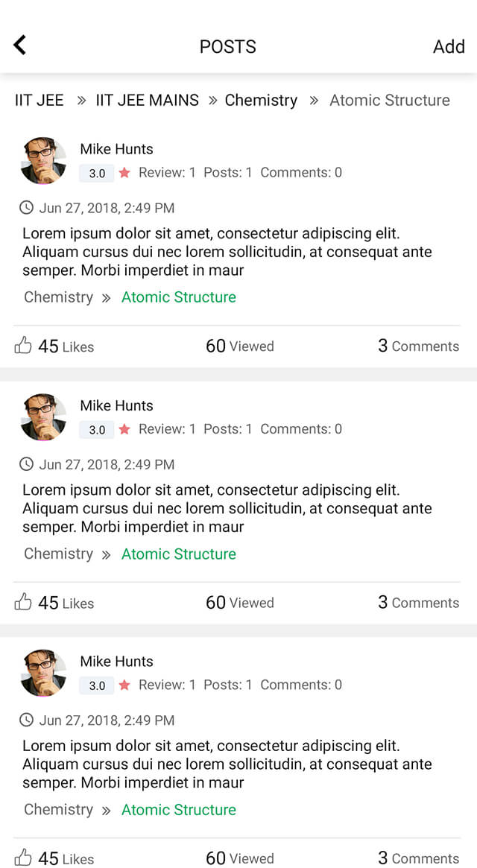Go to IIT JEE breadcrumb
The height and width of the screenshot is (868, 477).
pos(40,100)
